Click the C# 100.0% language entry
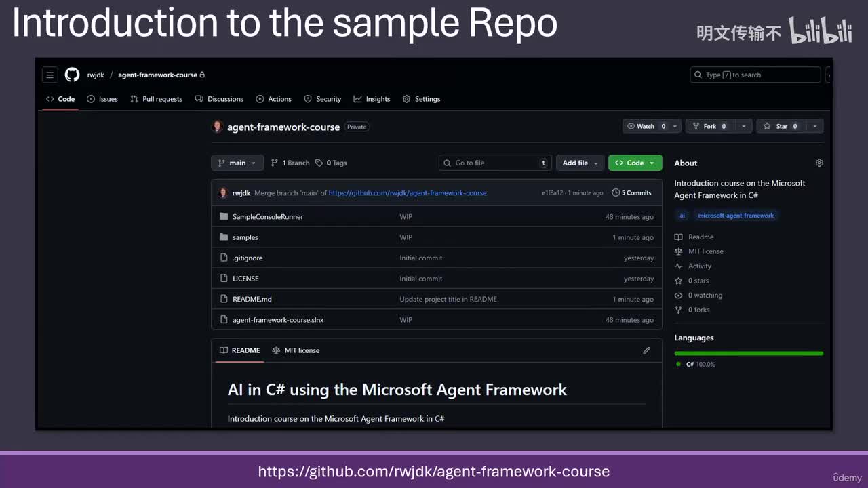Viewport: 868px width, 488px height. [x=696, y=365]
